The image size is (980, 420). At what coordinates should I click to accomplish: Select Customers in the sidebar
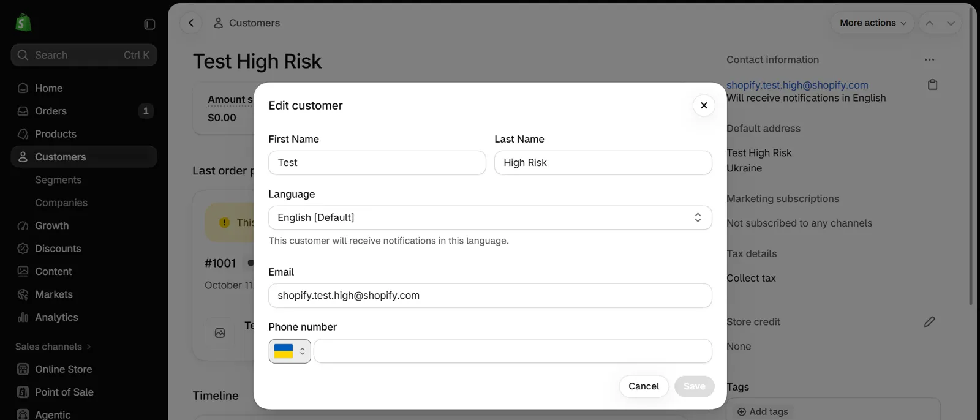84,157
